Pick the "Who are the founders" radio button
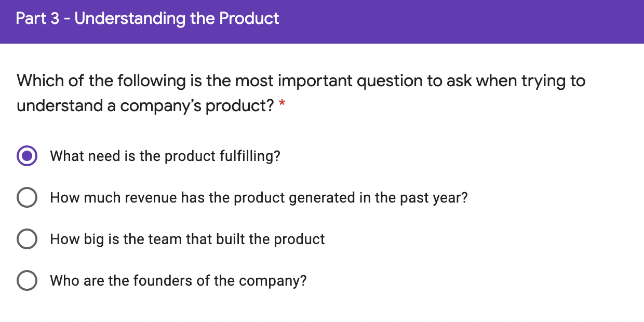644x322 pixels. point(27,281)
